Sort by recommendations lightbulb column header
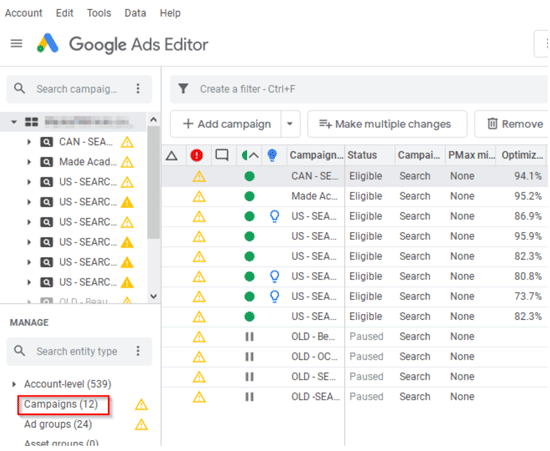This screenshot has width=550, height=451. (x=272, y=155)
